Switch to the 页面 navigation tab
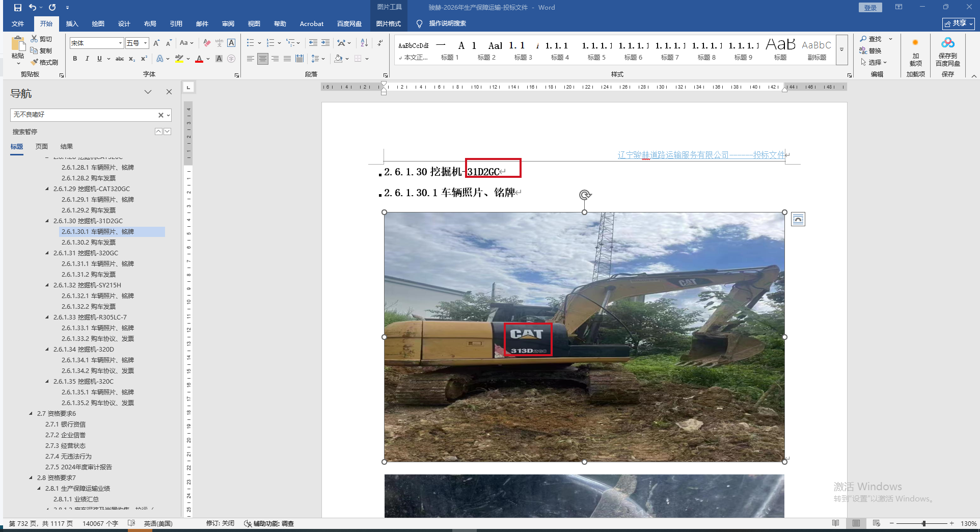980x532 pixels. coord(42,147)
